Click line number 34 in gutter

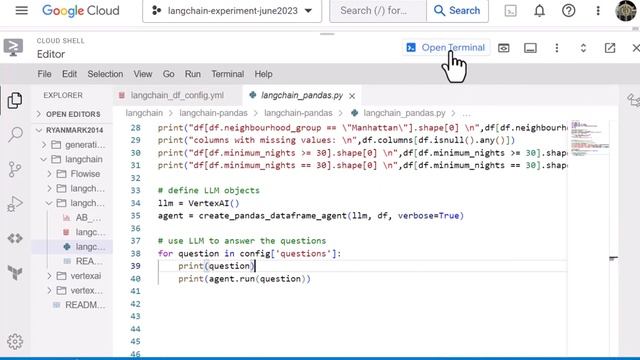click(x=136, y=203)
